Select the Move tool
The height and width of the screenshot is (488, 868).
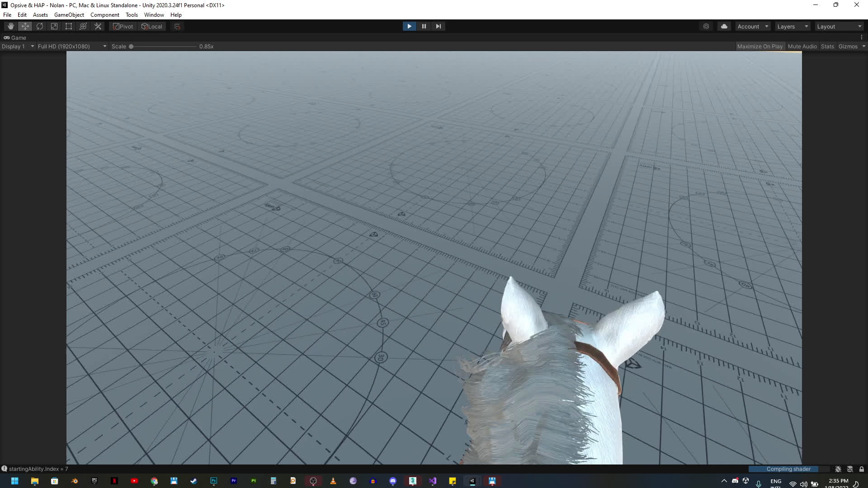point(25,26)
